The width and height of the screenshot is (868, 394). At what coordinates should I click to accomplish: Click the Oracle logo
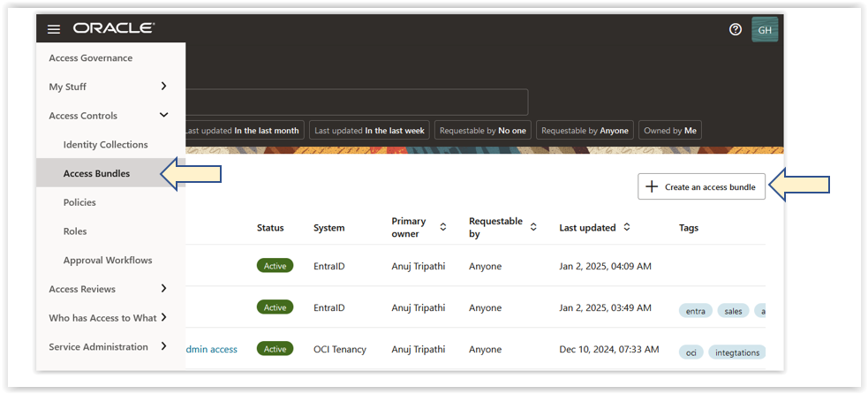113,29
